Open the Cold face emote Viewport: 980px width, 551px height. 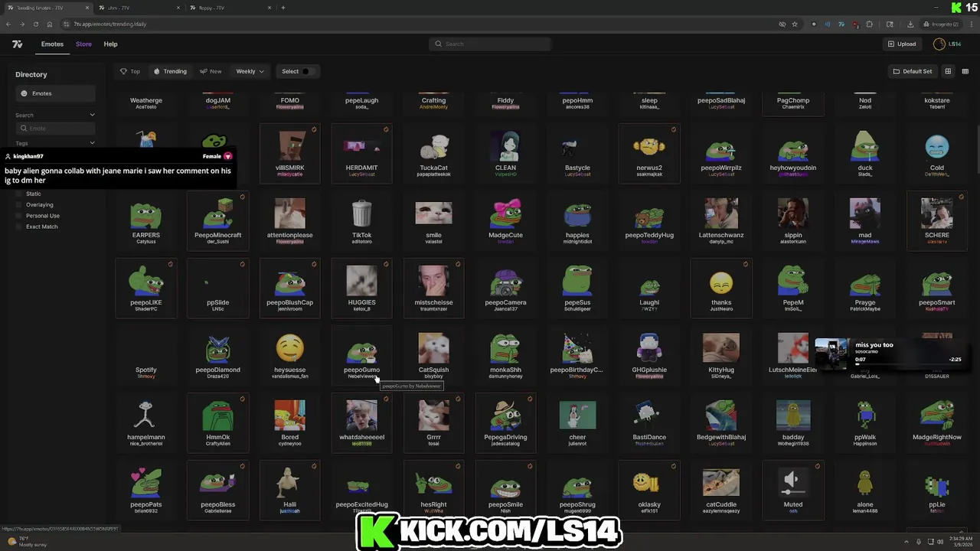[x=937, y=153]
